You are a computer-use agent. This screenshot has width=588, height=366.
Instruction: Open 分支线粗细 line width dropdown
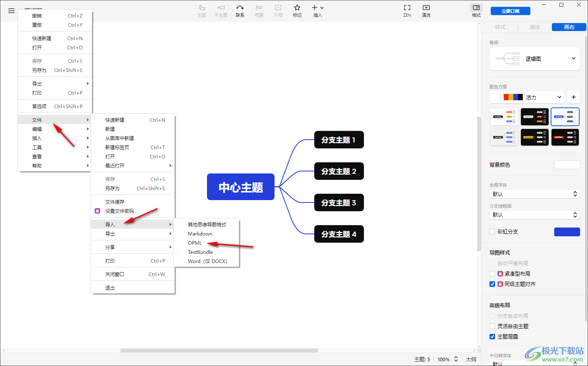[535, 215]
